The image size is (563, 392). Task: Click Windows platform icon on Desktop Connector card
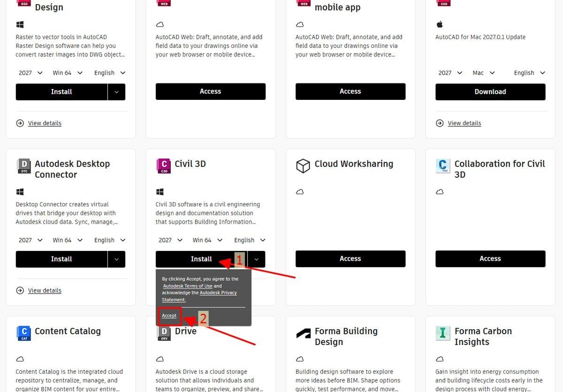pyautogui.click(x=20, y=192)
